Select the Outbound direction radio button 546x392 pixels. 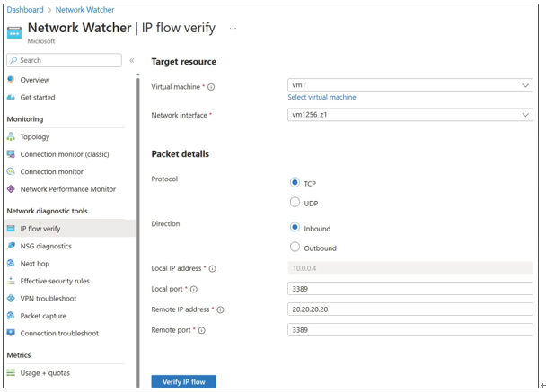295,247
